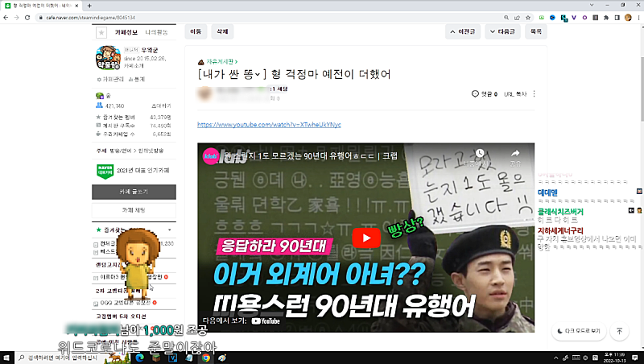Open the post's three-dot more menu
Viewport: 644px width, 364px height.
click(x=534, y=94)
